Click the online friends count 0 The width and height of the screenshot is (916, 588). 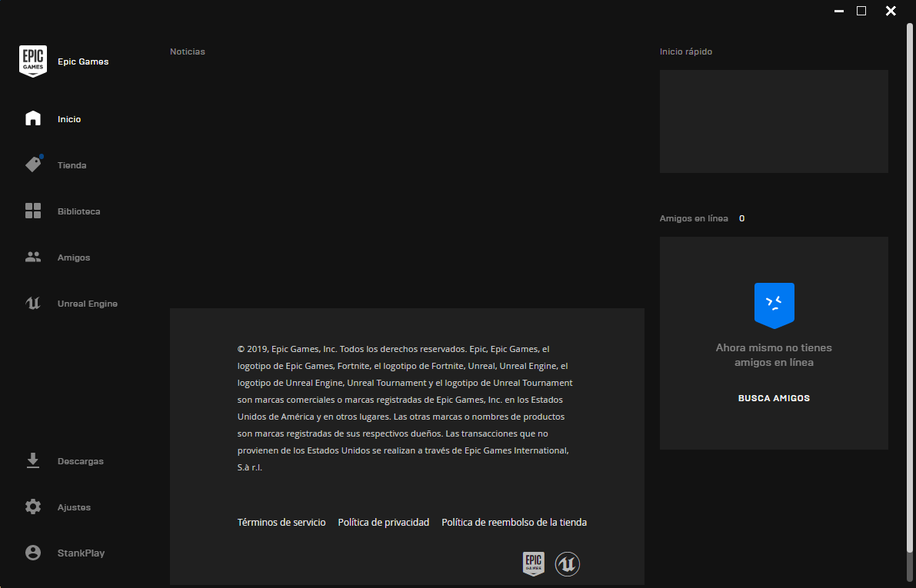tap(742, 218)
